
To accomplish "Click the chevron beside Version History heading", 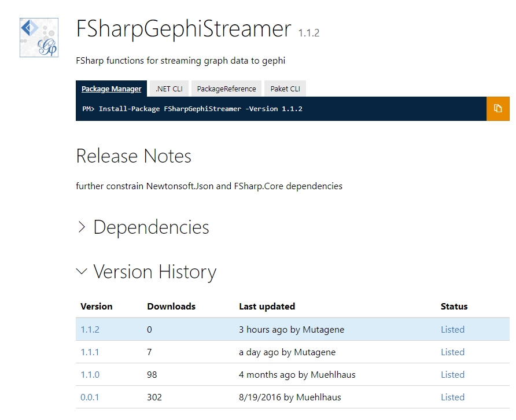I will click(81, 271).
